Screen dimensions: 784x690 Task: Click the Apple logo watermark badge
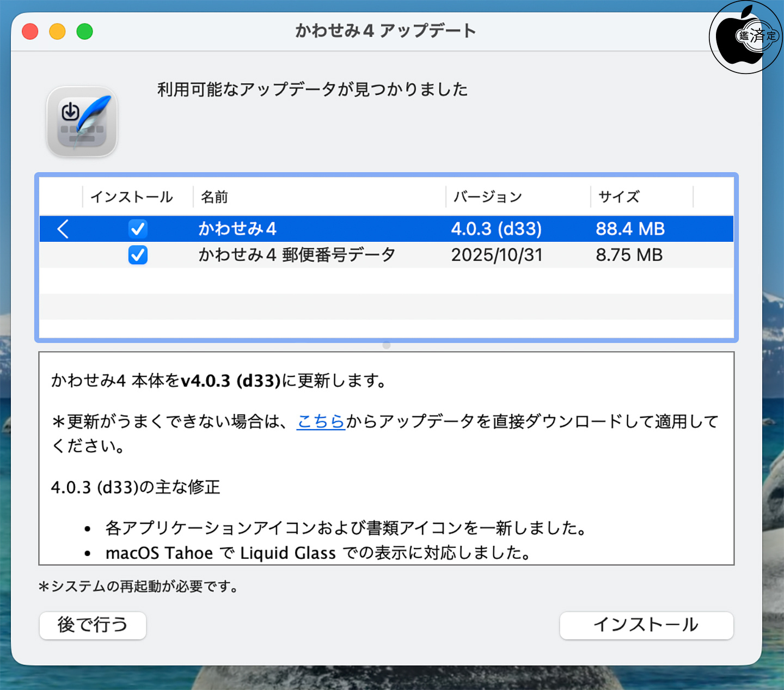coord(745,37)
